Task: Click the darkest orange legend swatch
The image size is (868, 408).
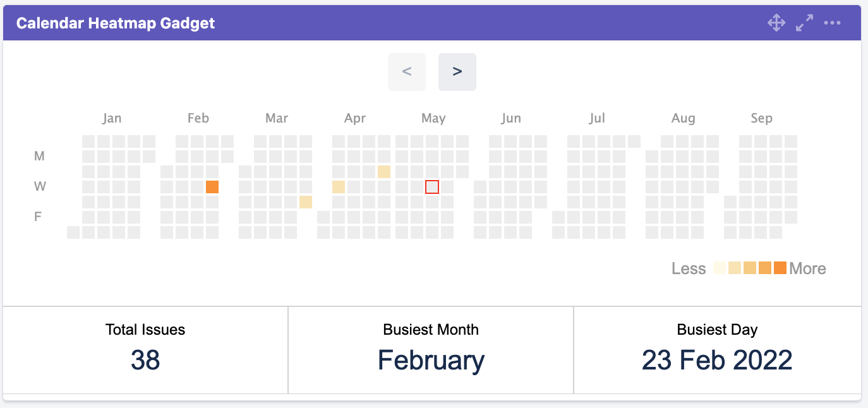Action: [780, 268]
